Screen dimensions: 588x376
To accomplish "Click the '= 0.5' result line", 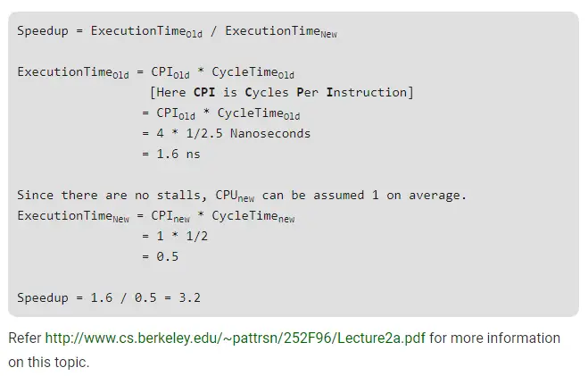I will [x=160, y=256].
